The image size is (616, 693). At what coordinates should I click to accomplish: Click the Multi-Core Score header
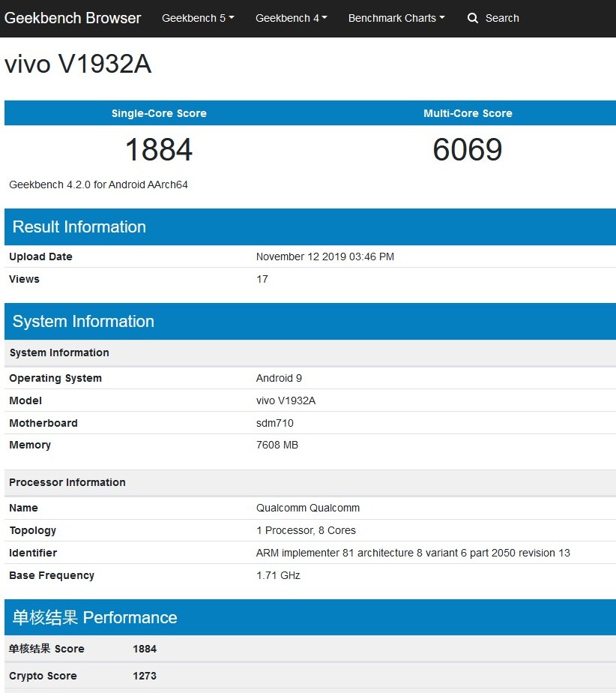point(468,113)
